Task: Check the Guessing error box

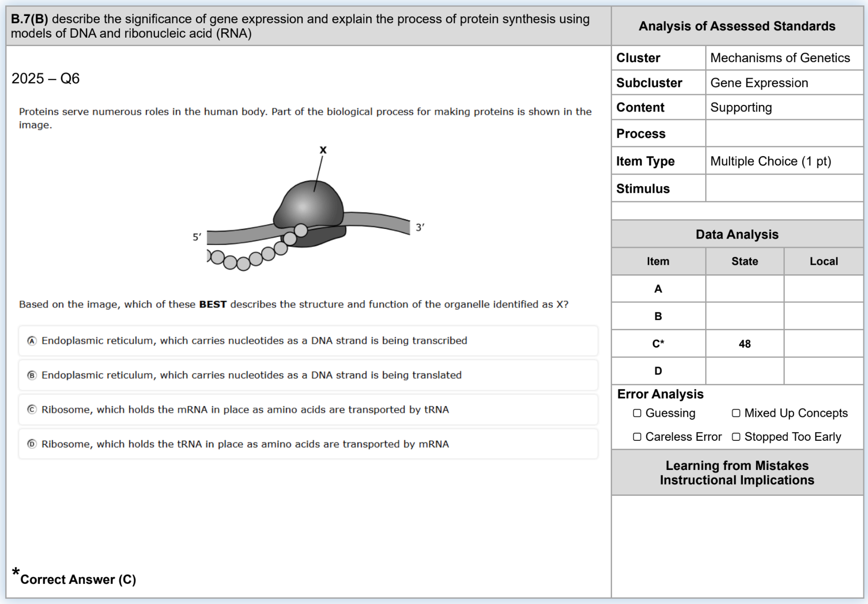Action: (x=637, y=413)
